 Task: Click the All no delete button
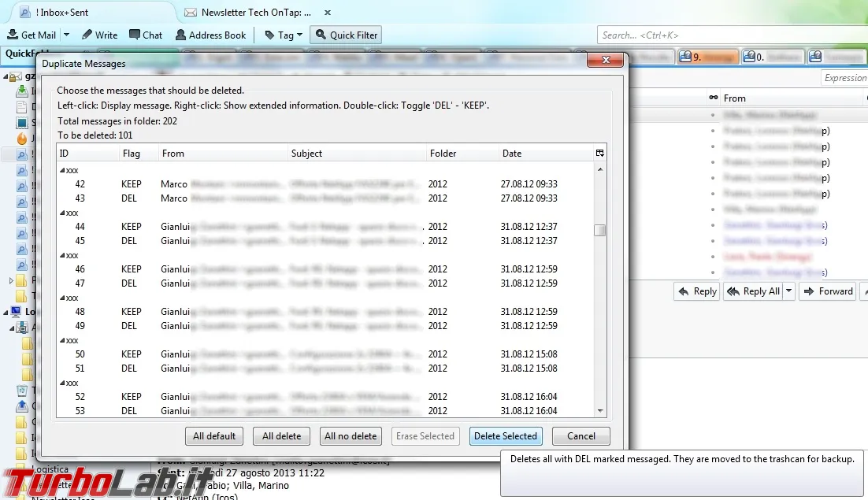(x=351, y=436)
